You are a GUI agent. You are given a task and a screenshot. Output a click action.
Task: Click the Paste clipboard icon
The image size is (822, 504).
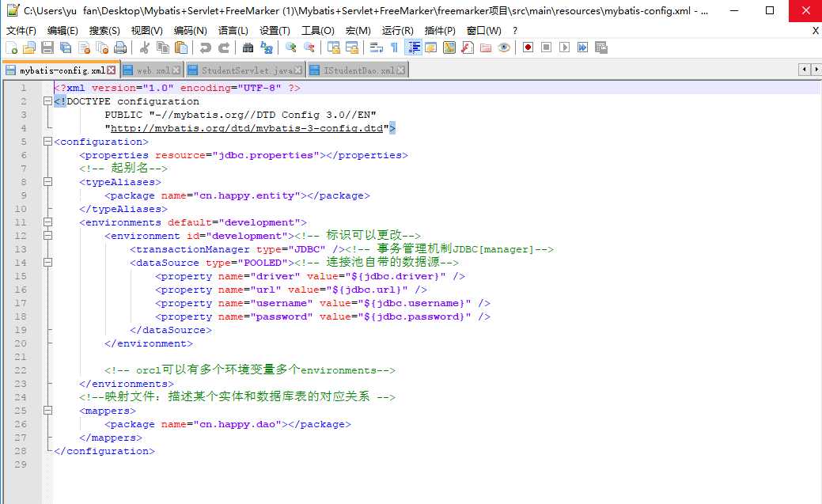point(181,47)
